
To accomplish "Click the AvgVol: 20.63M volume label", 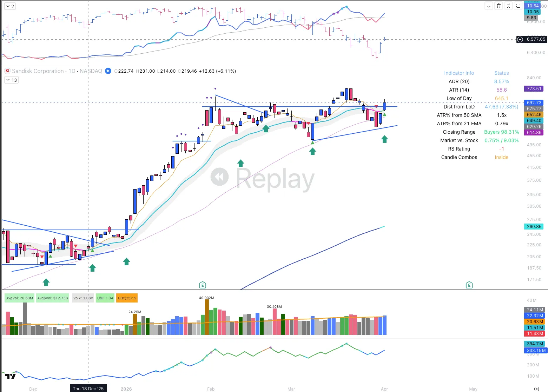I will (x=20, y=298).
